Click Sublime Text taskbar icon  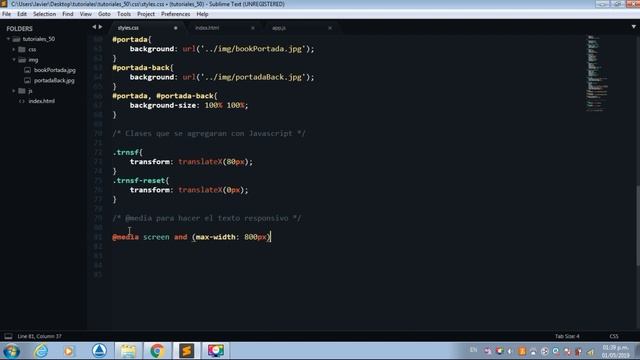(187, 351)
